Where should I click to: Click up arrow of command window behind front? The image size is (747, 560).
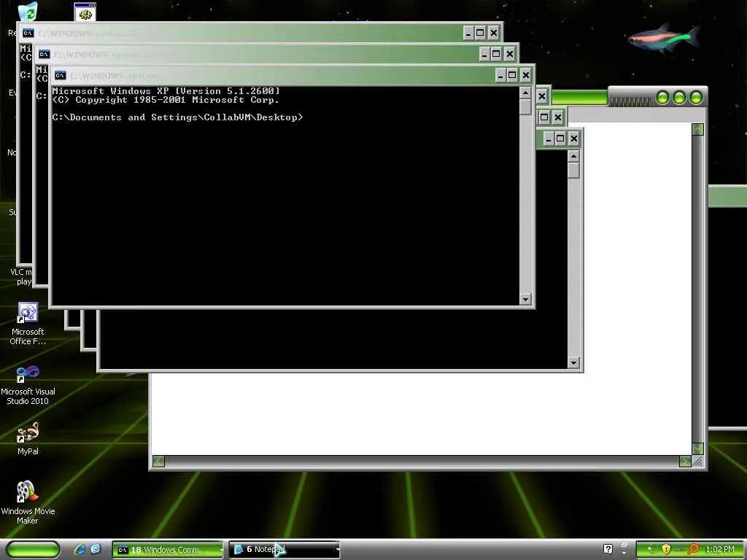(573, 156)
